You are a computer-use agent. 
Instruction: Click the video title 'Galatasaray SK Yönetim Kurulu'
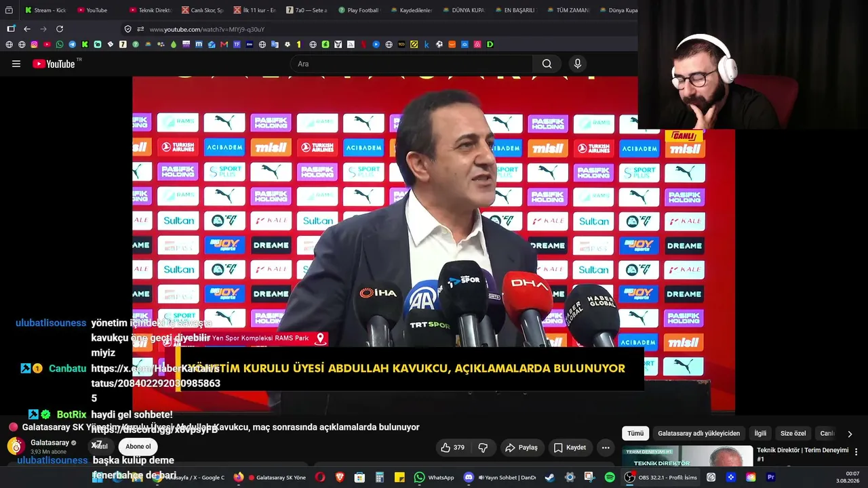(221, 427)
